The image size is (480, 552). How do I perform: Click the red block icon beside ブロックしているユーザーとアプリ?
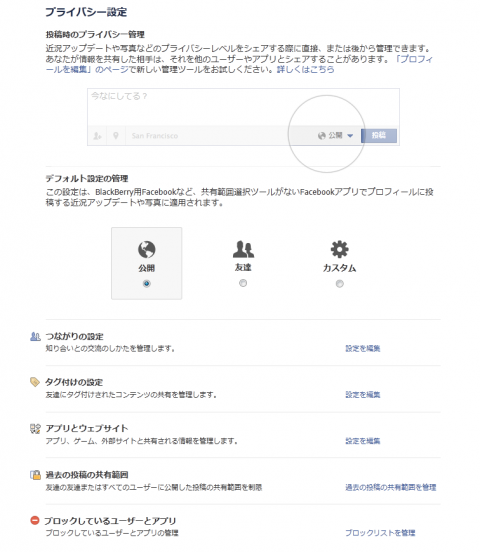[x=35, y=520]
